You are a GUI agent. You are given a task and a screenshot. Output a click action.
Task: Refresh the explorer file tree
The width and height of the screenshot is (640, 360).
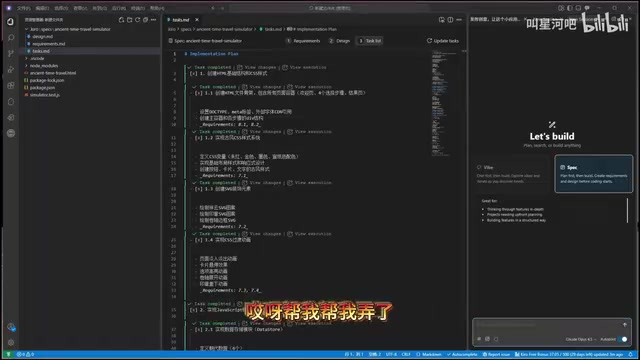click(138, 20)
